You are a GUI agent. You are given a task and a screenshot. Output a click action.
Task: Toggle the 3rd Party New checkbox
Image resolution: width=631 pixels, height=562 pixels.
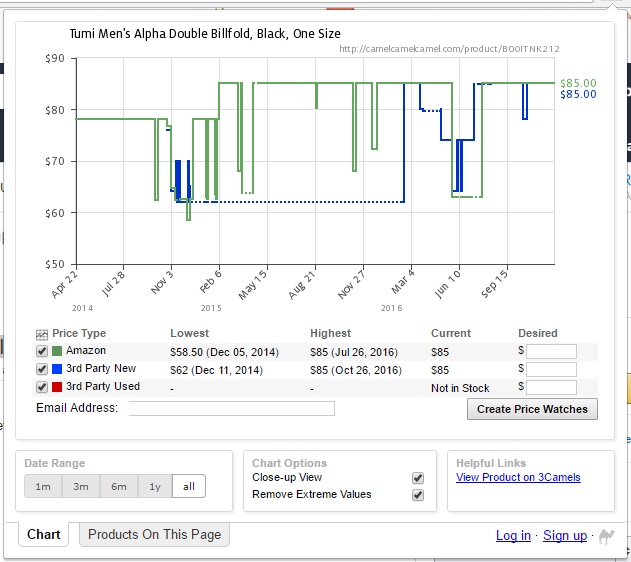pyautogui.click(x=42, y=369)
